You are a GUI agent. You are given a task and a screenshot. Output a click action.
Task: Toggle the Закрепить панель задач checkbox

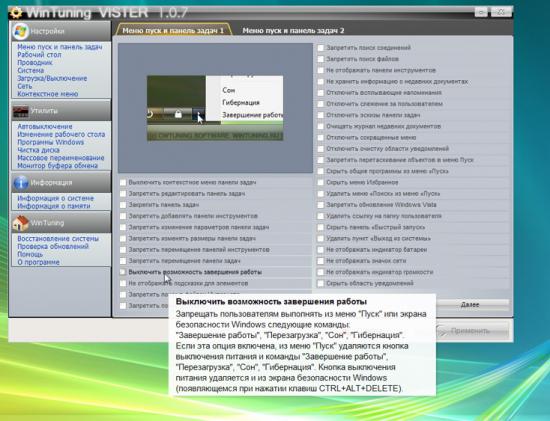pos(123,205)
